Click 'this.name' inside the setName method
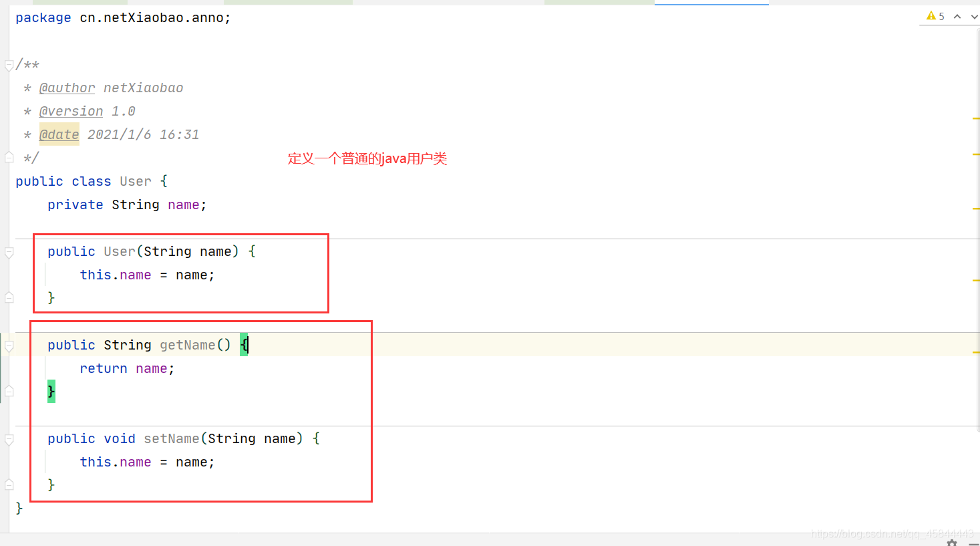The image size is (980, 546). pyautogui.click(x=115, y=462)
